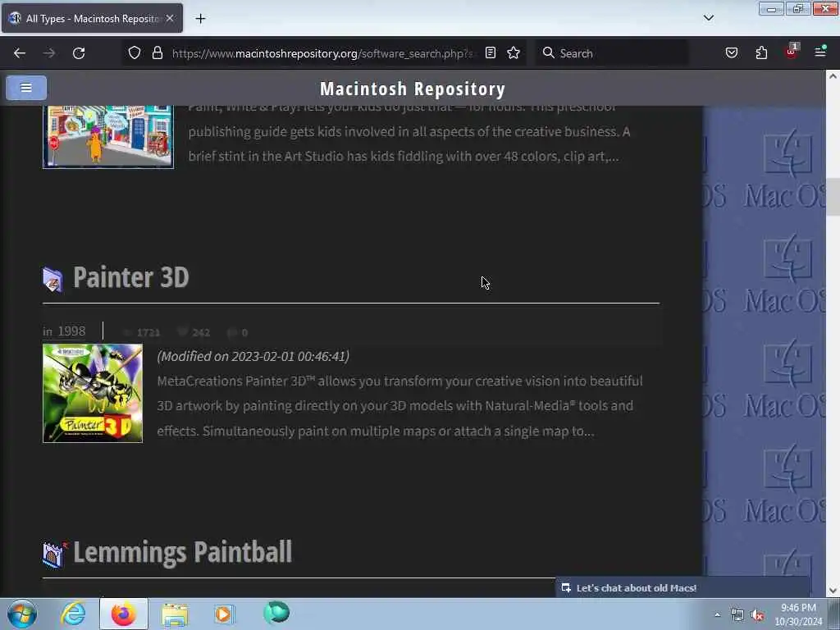Click the URL address bar
Image resolution: width=840 pixels, height=630 pixels.
pos(322,53)
